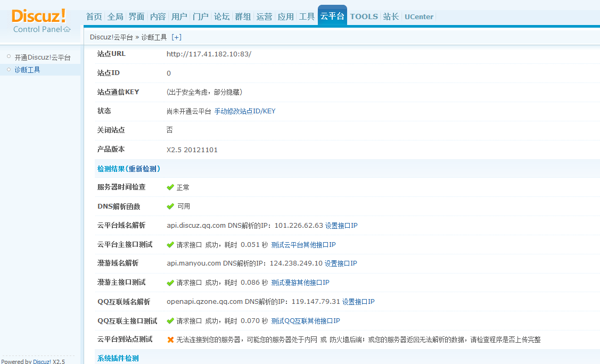This screenshot has height=364, width=600.
Task: Click the green check for 漫游主接口测试
Action: (170, 283)
